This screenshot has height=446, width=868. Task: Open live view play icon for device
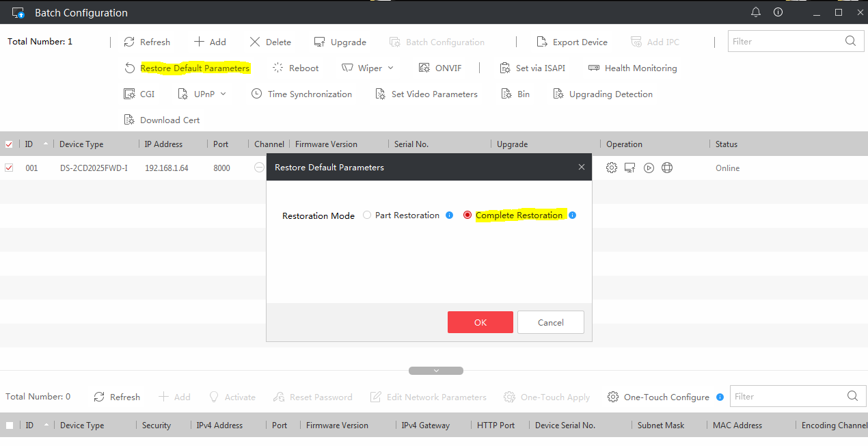(649, 168)
